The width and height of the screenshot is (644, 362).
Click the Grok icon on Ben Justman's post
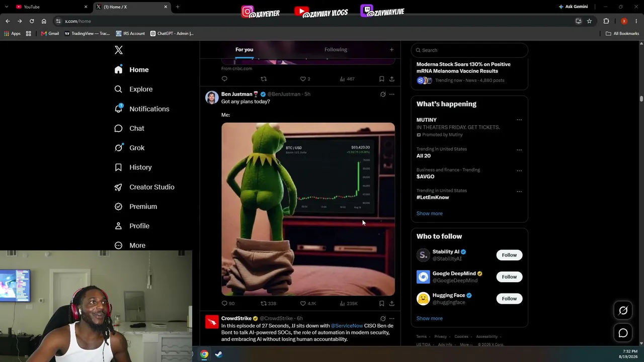[383, 94]
